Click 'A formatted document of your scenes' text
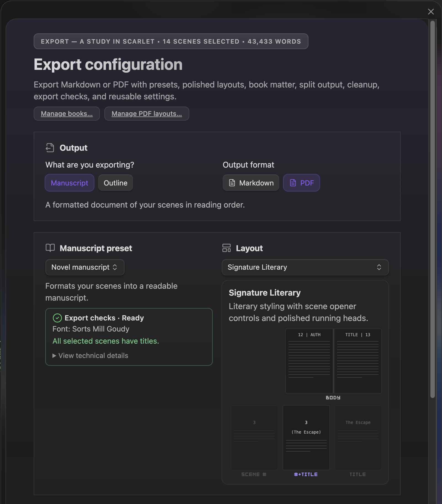 coord(145,205)
